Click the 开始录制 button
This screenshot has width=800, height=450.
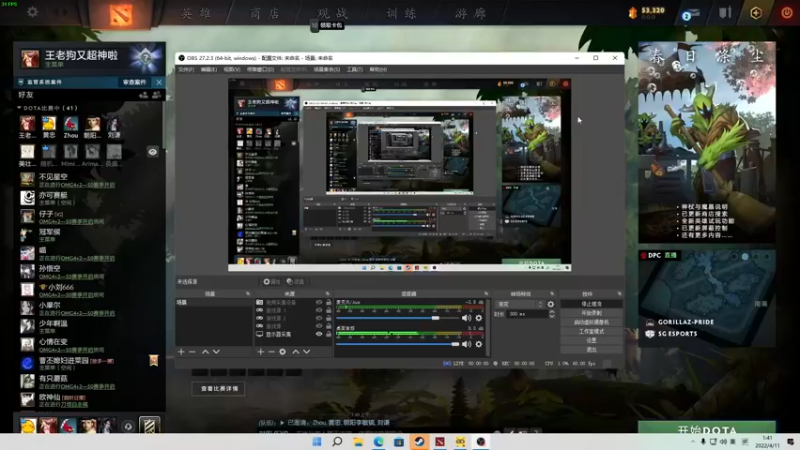(x=591, y=313)
